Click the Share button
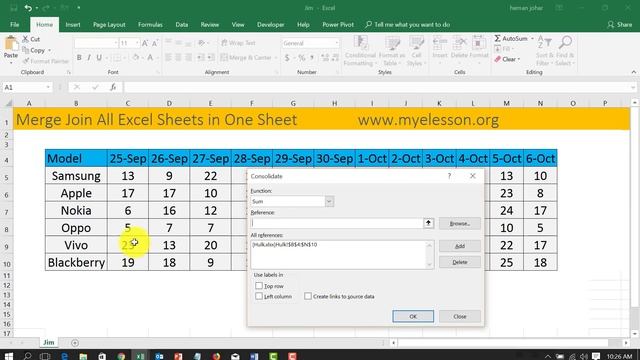 [620, 24]
